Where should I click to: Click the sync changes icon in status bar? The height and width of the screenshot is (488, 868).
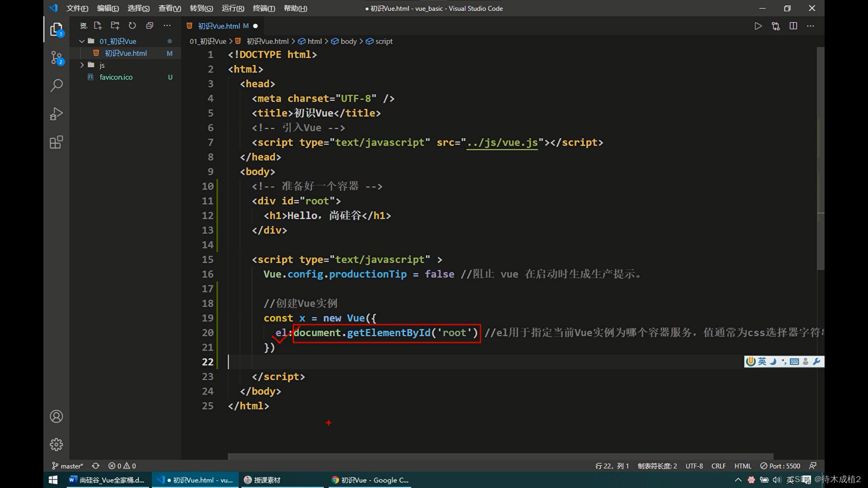(x=95, y=466)
